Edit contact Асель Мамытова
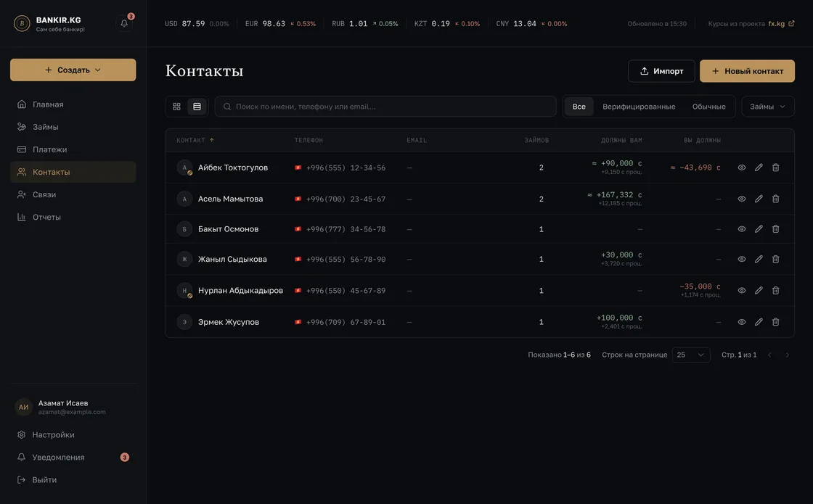This screenshot has height=504, width=813. (759, 199)
